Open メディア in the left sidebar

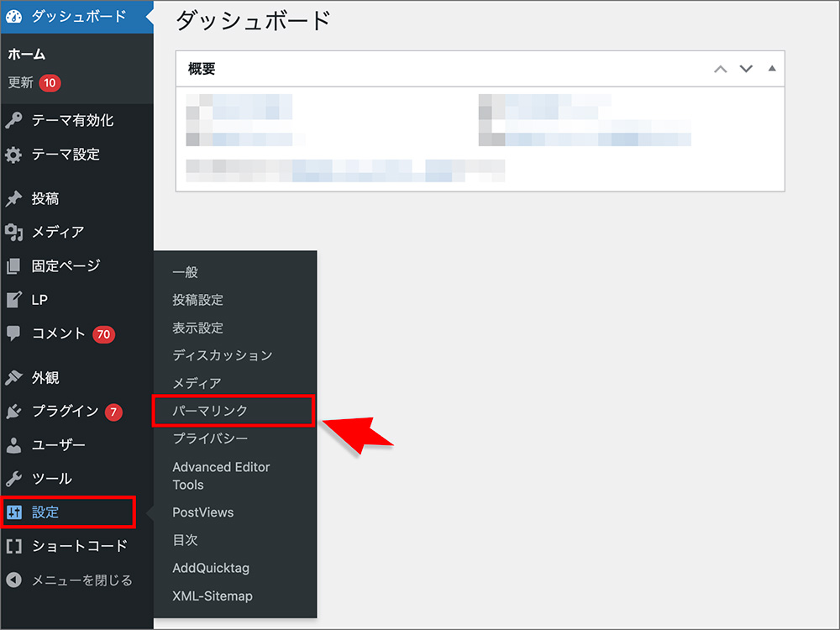(58, 232)
